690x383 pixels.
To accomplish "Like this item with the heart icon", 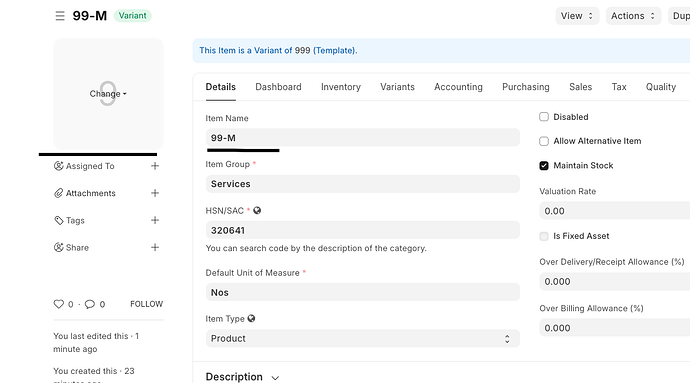I will (59, 304).
